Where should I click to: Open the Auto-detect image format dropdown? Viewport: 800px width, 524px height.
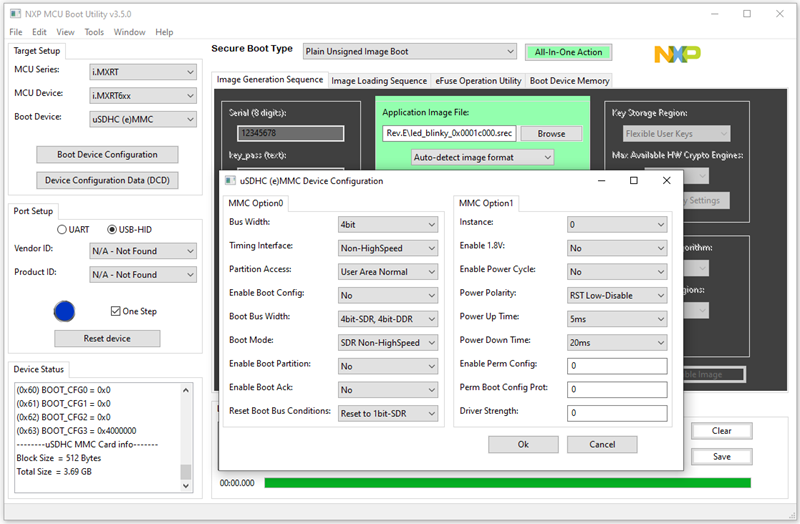tap(483, 157)
